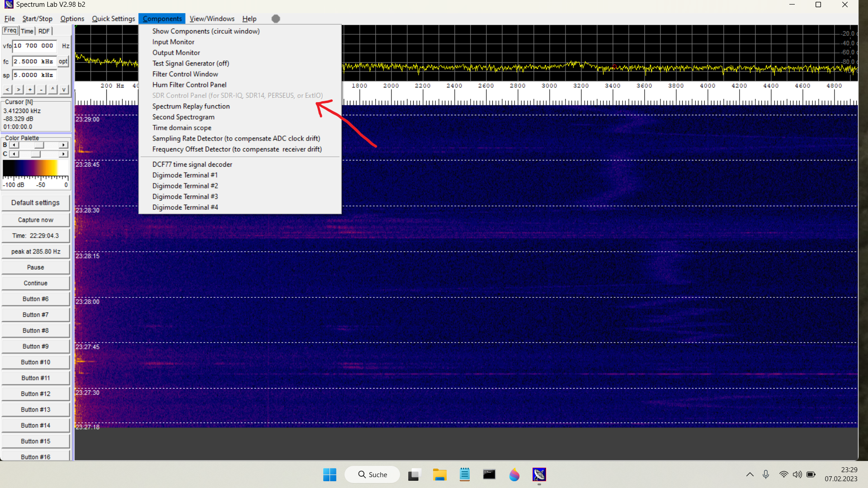Click the fc center frequency field
Image resolution: width=868 pixels, height=488 pixels.
point(34,61)
